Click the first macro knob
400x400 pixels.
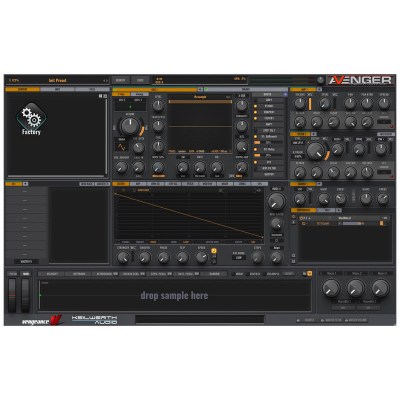pyautogui.click(x=331, y=288)
